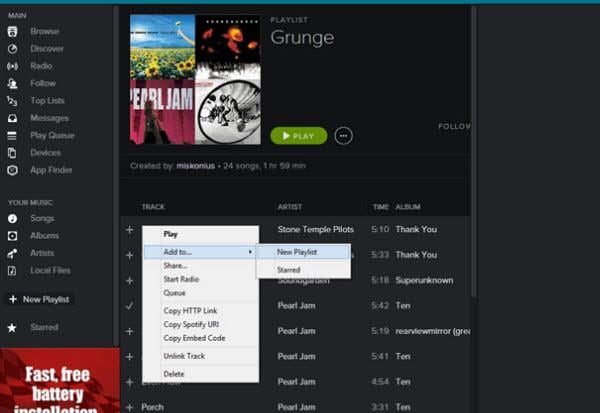600x413 pixels.
Task: Click plus icon beside the Porch track
Action: point(130,407)
